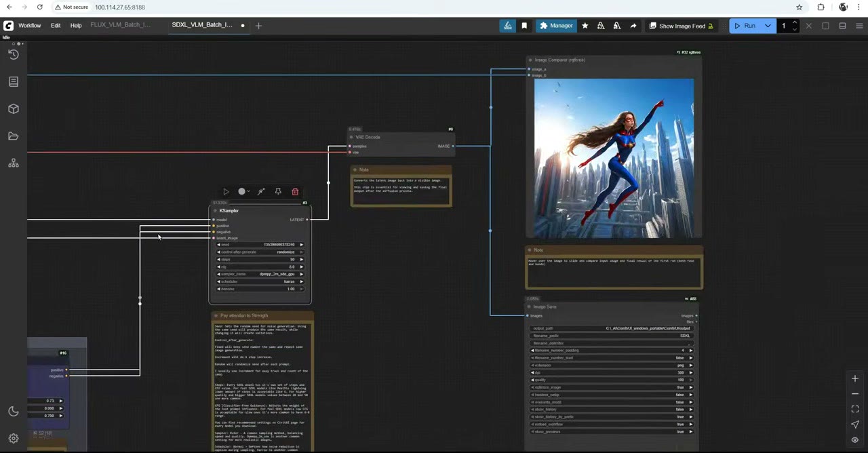Click the output_path field in Image Save
The image size is (868, 453).
tap(613, 328)
